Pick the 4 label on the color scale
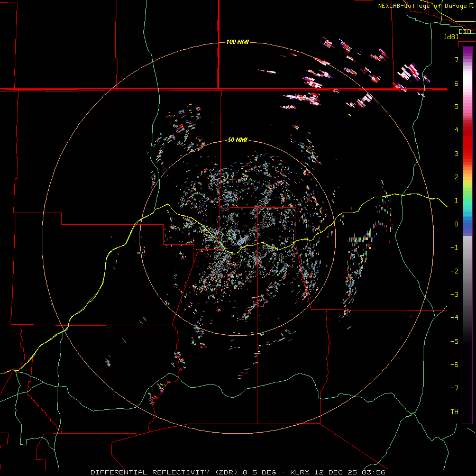Viewport: 476px width, 476px height. pyautogui.click(x=456, y=130)
